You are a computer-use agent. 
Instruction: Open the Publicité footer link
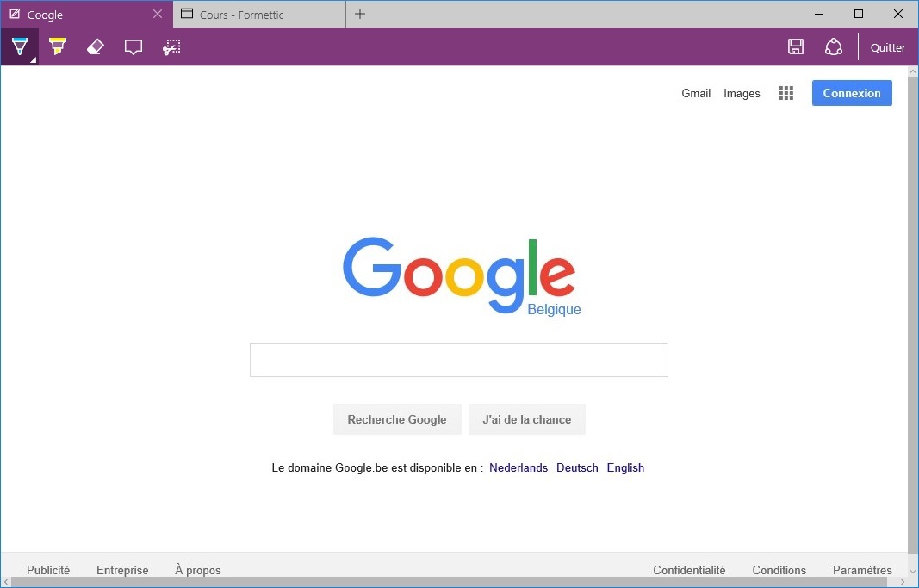coord(48,570)
